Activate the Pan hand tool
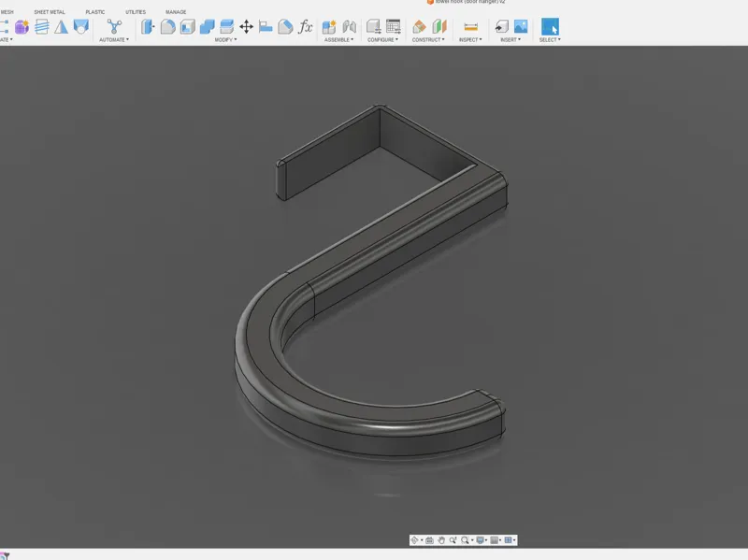The image size is (748, 560). (x=441, y=540)
